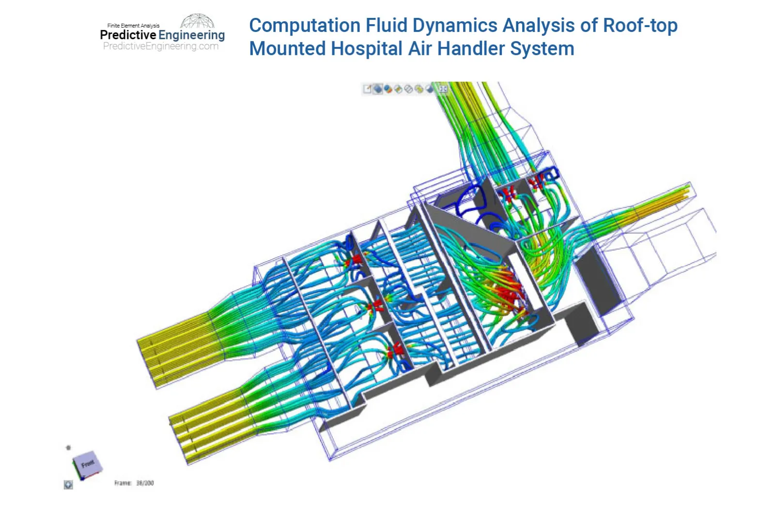Screen dimensions: 775x532
Task: Click the wireframe dome logo graphic
Action: tap(197, 21)
